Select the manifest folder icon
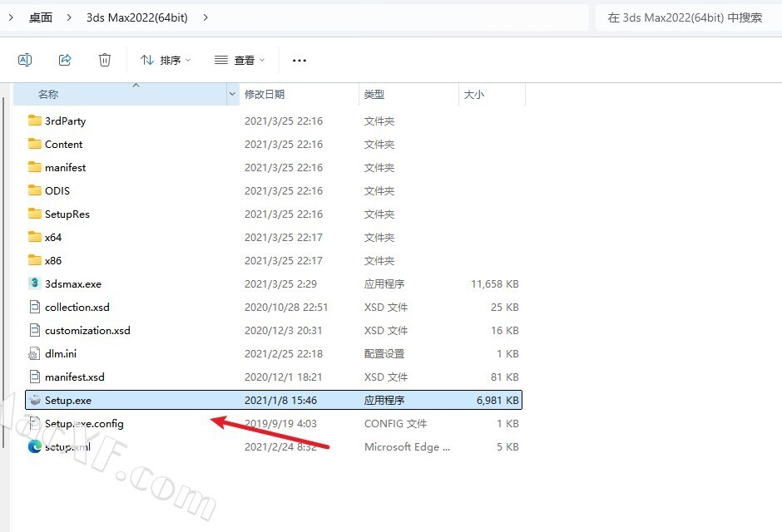782x532 pixels. click(35, 167)
